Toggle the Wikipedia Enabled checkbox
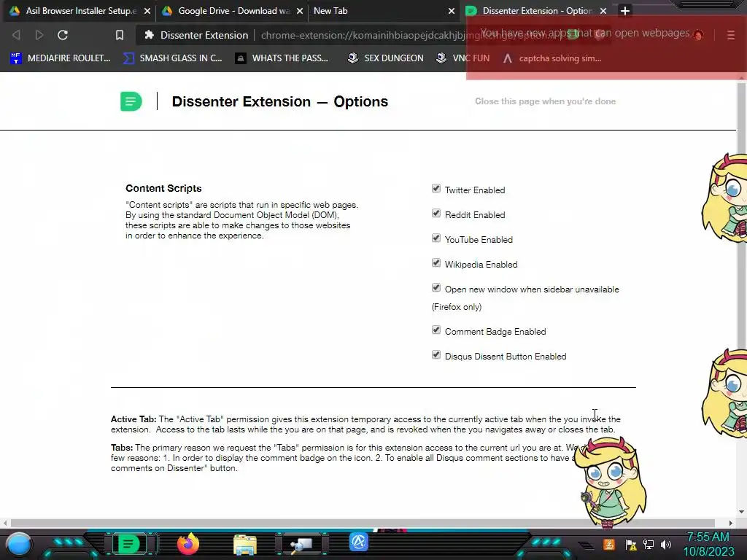Image resolution: width=747 pixels, height=560 pixels. tap(436, 262)
